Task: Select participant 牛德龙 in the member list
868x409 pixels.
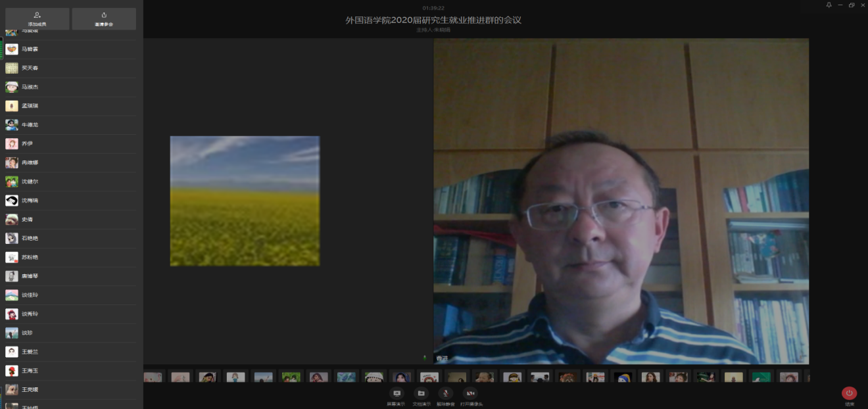Action: point(30,125)
